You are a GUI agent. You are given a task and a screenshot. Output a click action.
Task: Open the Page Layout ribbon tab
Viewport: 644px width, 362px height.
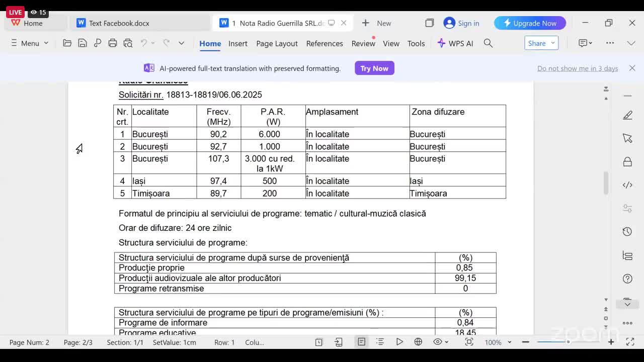point(277,44)
